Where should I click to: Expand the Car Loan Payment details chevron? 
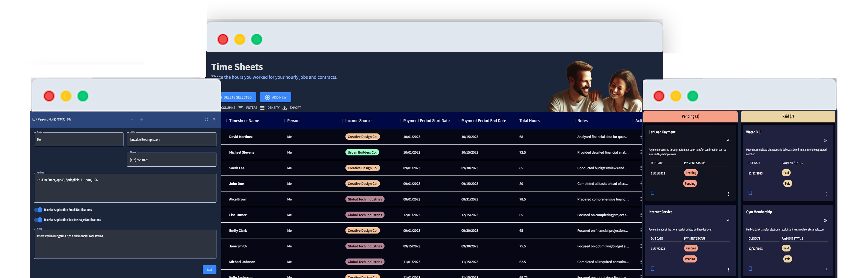(727, 140)
